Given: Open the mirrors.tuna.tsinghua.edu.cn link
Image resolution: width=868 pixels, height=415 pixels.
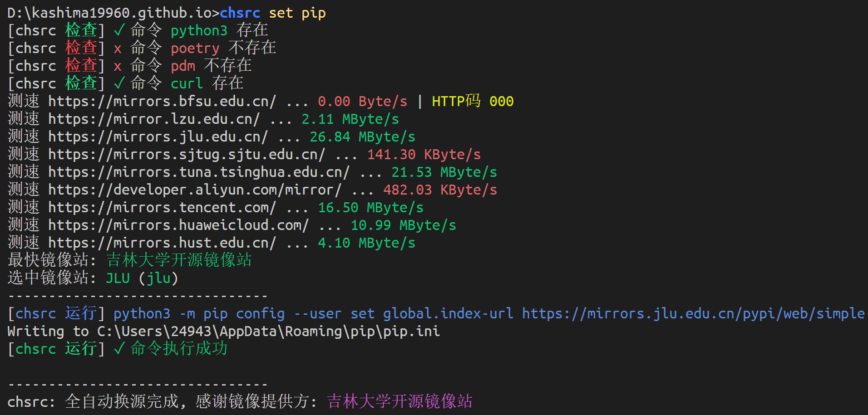Looking at the screenshot, I should [199, 172].
